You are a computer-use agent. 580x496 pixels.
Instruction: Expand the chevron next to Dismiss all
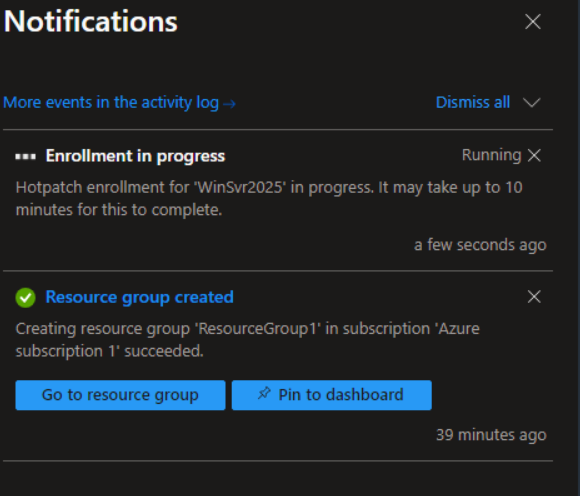532,102
